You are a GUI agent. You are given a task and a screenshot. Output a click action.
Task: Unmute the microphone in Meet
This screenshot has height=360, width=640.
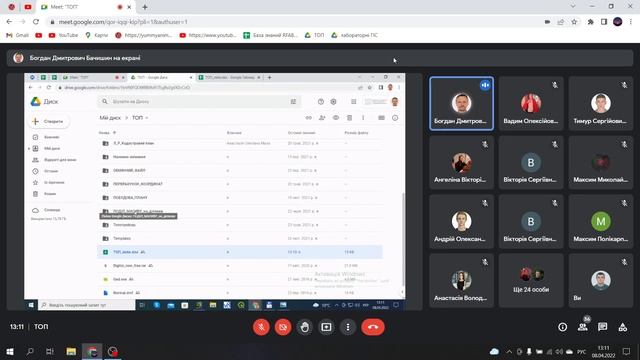[x=261, y=327]
